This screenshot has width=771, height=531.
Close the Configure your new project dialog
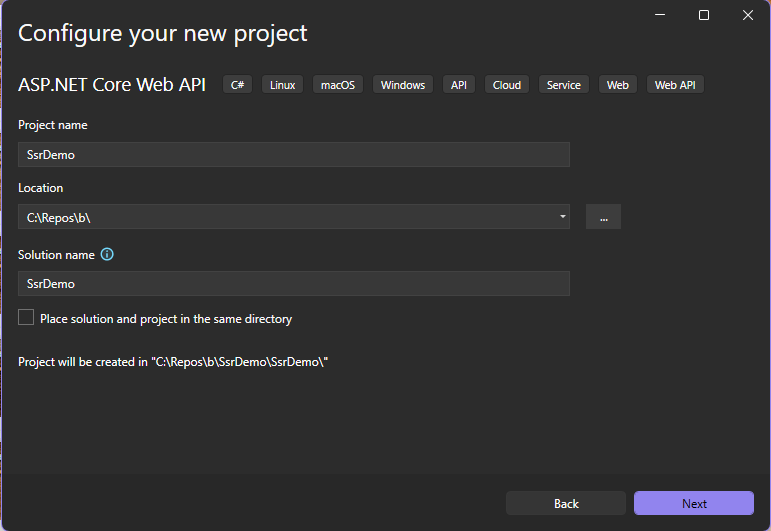point(747,15)
